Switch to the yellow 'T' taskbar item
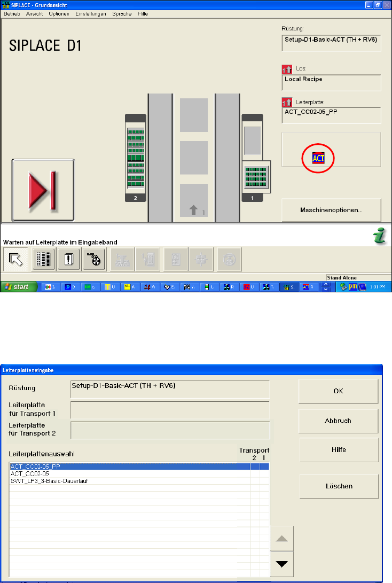Screen dimensions: 392x583 click(110, 286)
